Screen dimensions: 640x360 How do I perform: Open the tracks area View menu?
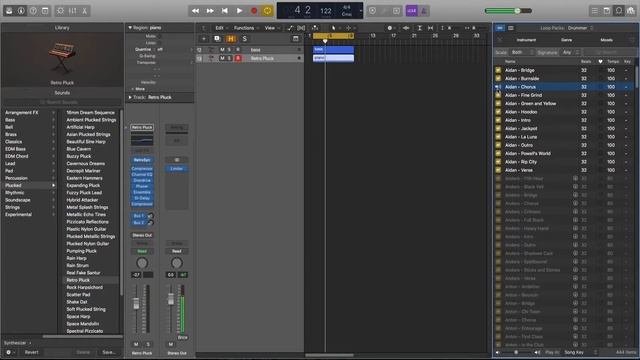[271, 28]
